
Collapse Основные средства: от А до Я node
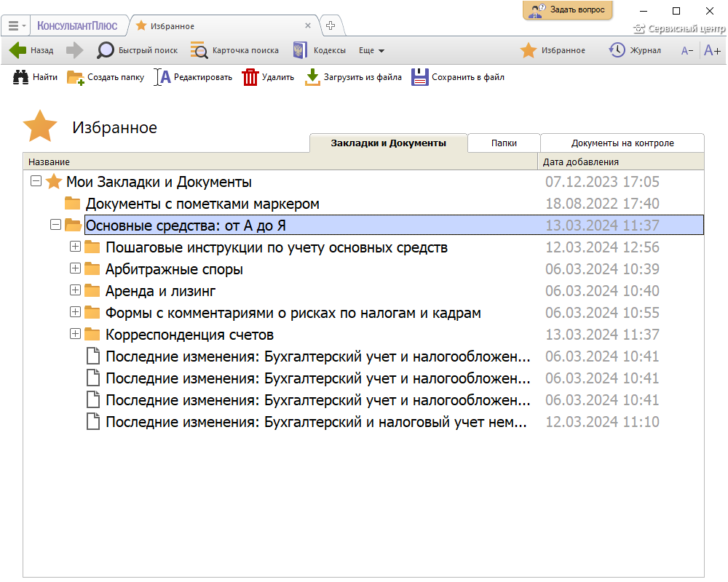coord(55,225)
